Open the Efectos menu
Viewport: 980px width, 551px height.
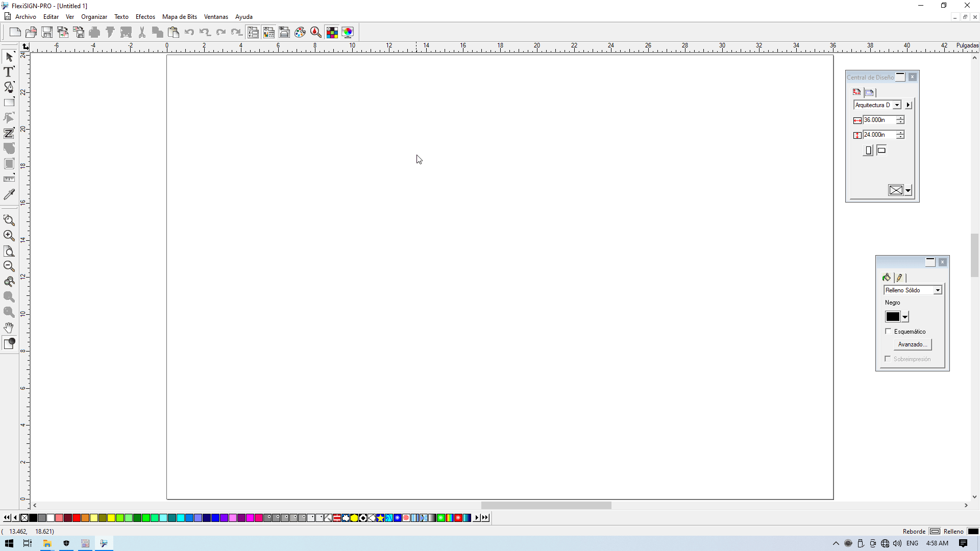pos(145,17)
